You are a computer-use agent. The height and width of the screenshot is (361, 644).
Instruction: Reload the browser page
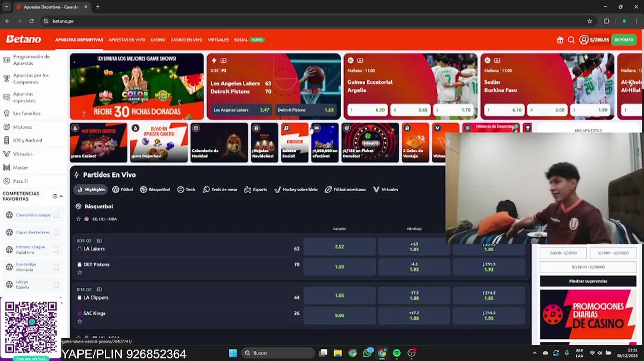(31, 21)
